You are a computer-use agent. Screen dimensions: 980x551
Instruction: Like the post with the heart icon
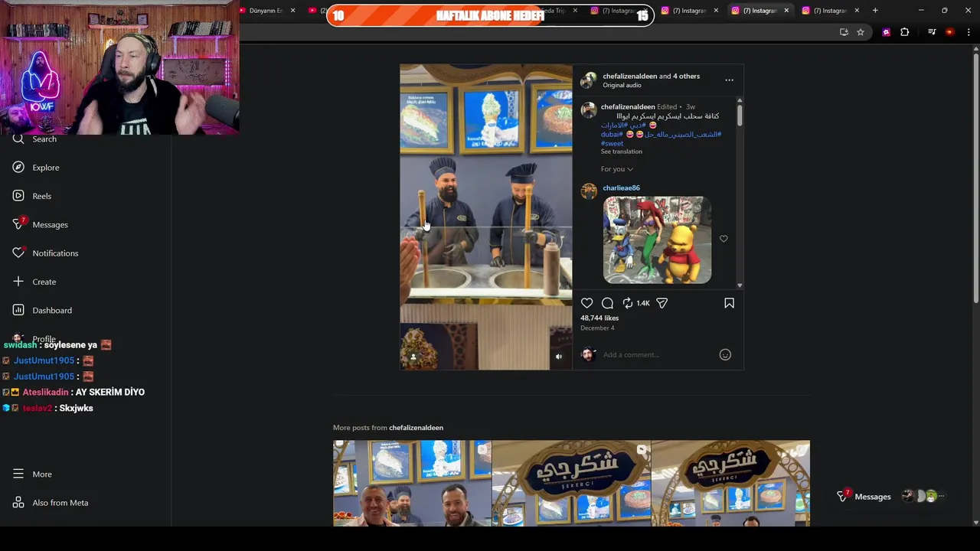[x=586, y=303]
